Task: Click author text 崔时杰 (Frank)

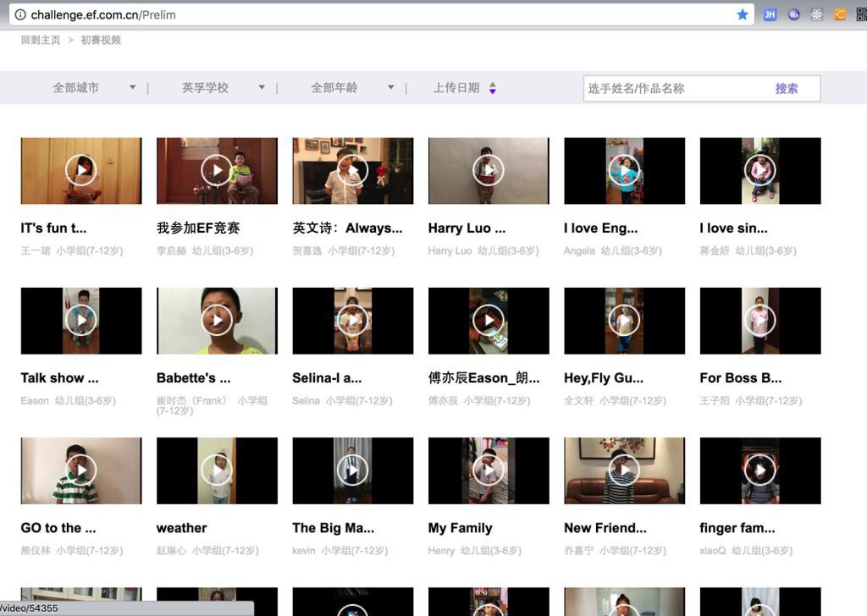Action: click(x=191, y=400)
